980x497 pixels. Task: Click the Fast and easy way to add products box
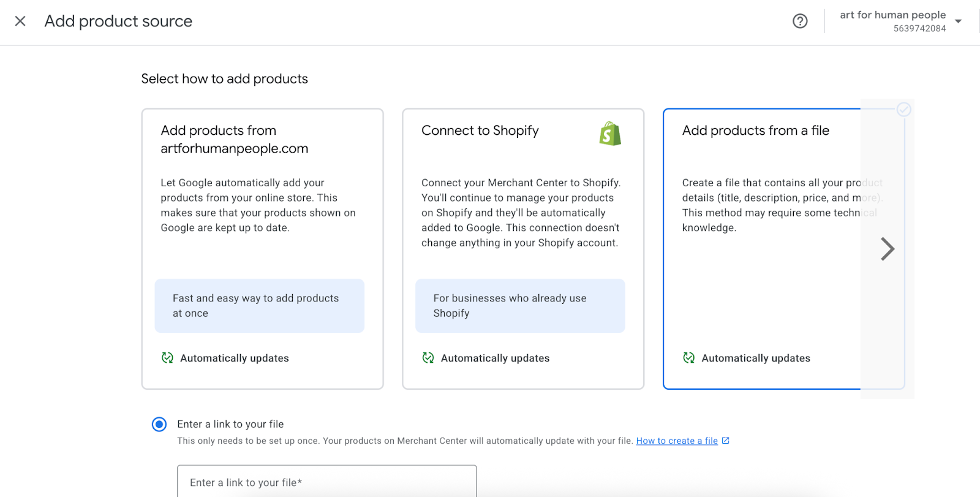pyautogui.click(x=260, y=306)
